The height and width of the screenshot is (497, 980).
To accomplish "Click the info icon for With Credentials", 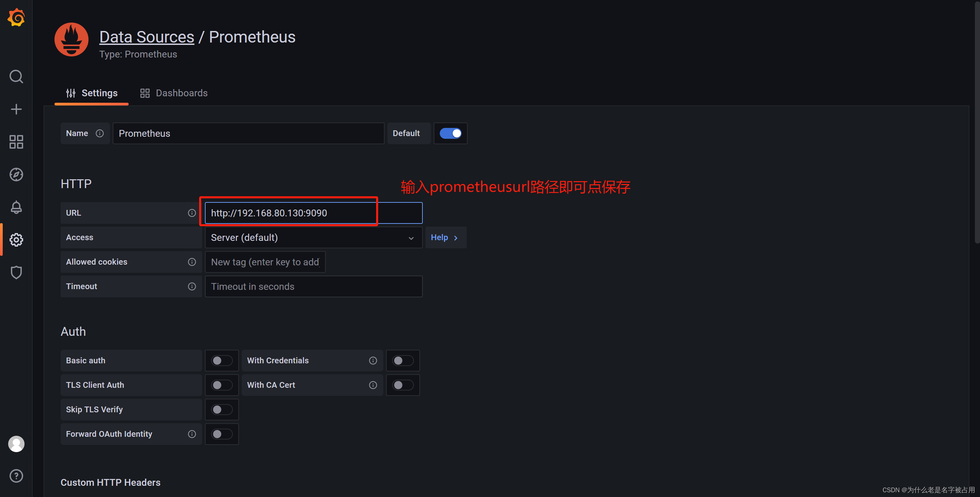I will (x=373, y=361).
